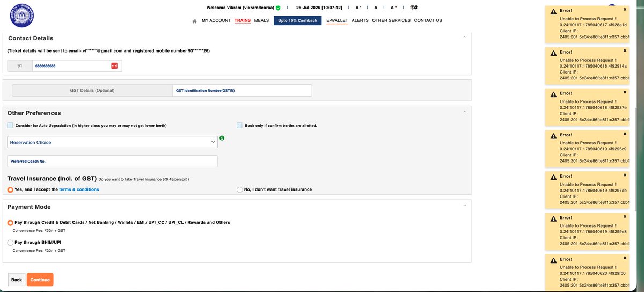Viewport: 644px width, 292px height.
Task: Open the E-WALLET menu
Action: (x=337, y=20)
